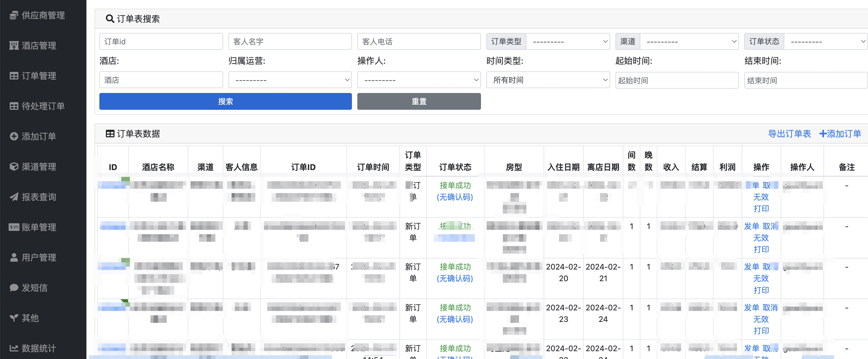The height and width of the screenshot is (359, 868).
Task: Click the 账单管理 money-check icon
Action: (x=14, y=227)
